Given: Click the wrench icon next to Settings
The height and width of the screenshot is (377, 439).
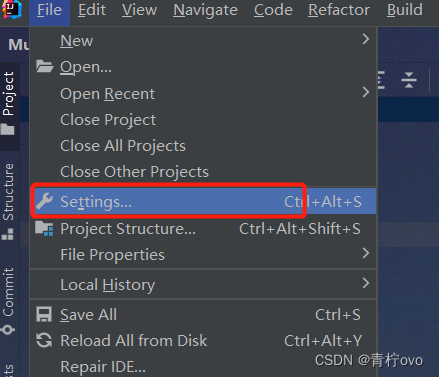Looking at the screenshot, I should coord(44,201).
